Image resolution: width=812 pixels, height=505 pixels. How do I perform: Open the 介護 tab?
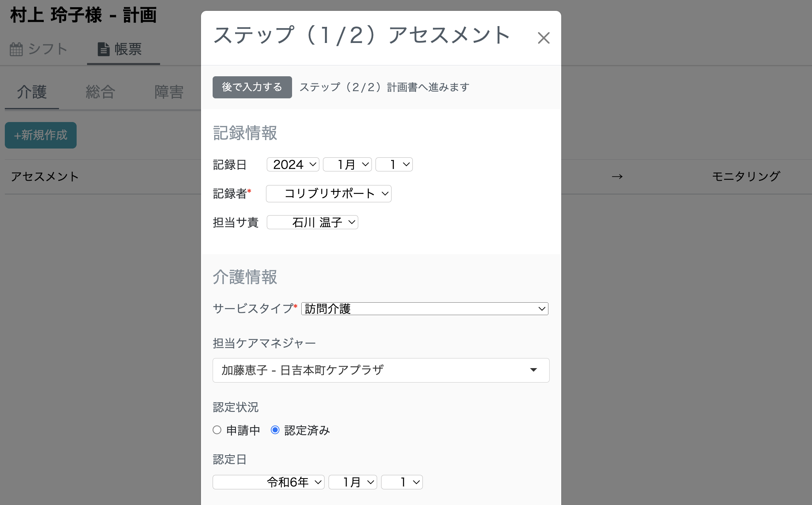31,92
